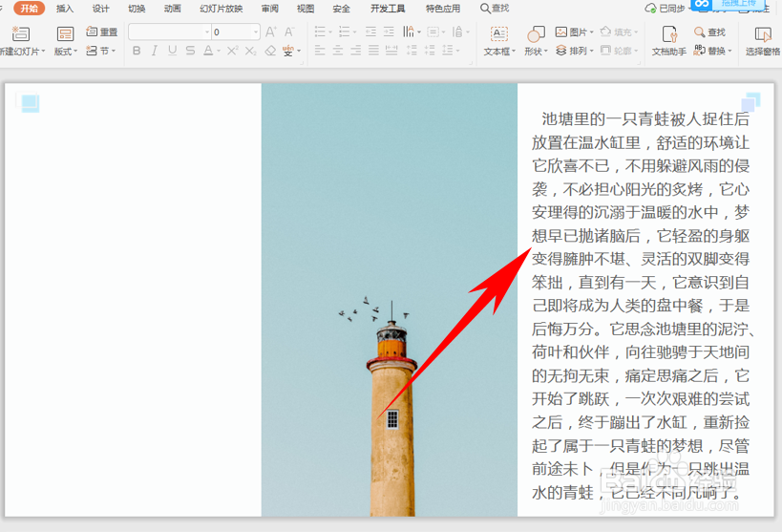782x532 pixels.
Task: Click the Increase indent icon
Action: (x=389, y=32)
